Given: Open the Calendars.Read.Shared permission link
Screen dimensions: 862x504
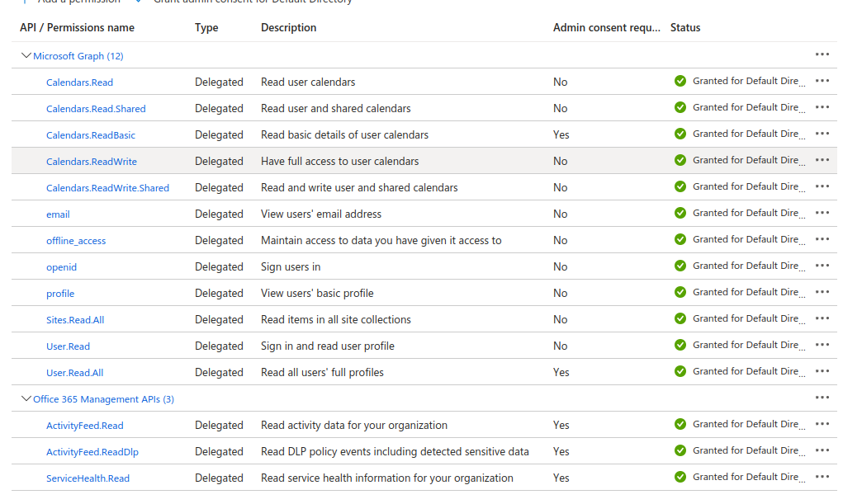Looking at the screenshot, I should [96, 109].
